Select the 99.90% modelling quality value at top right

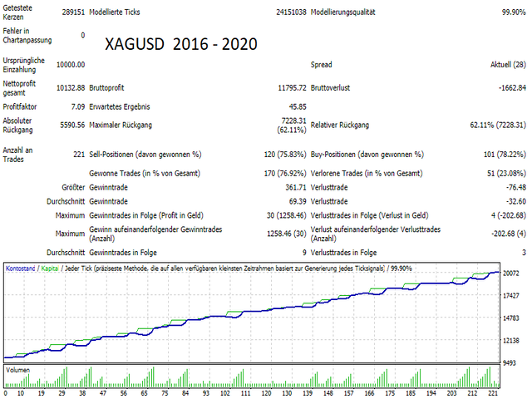coord(514,12)
